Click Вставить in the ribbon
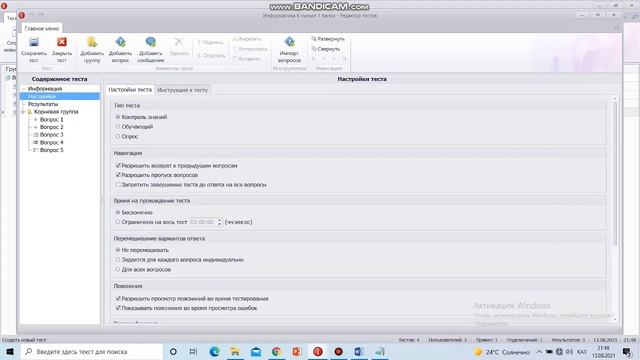Viewport: 640px width, 360px height. pyautogui.click(x=246, y=58)
